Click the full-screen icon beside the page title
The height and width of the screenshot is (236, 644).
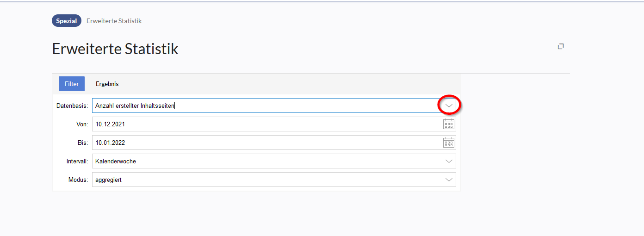[561, 46]
